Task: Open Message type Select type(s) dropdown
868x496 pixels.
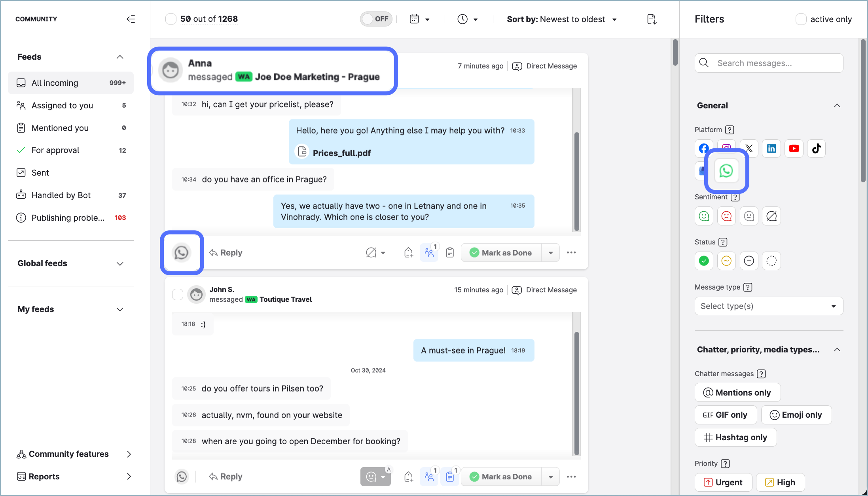Action: (x=768, y=306)
